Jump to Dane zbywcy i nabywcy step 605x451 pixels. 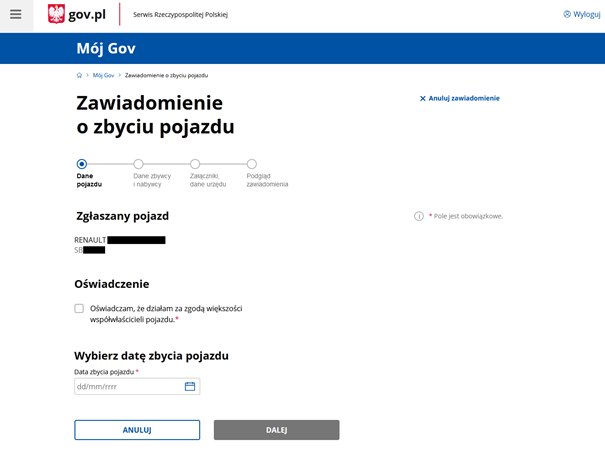click(138, 164)
